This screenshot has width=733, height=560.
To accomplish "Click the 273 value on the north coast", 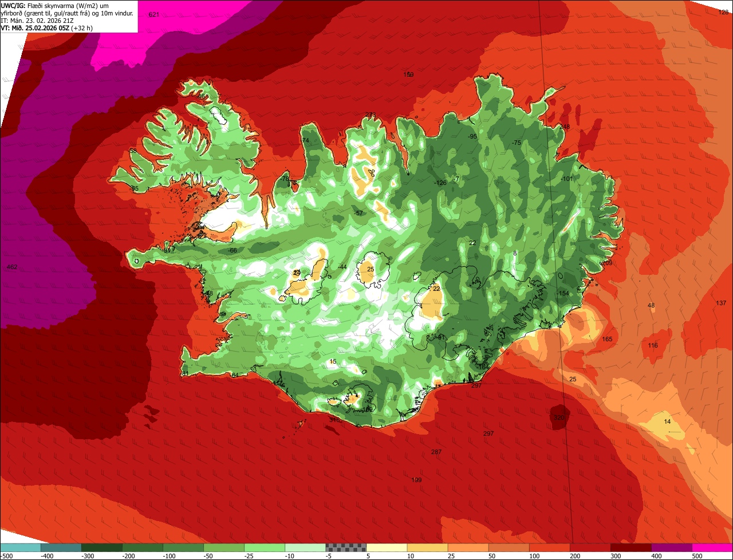I will (371, 115).
